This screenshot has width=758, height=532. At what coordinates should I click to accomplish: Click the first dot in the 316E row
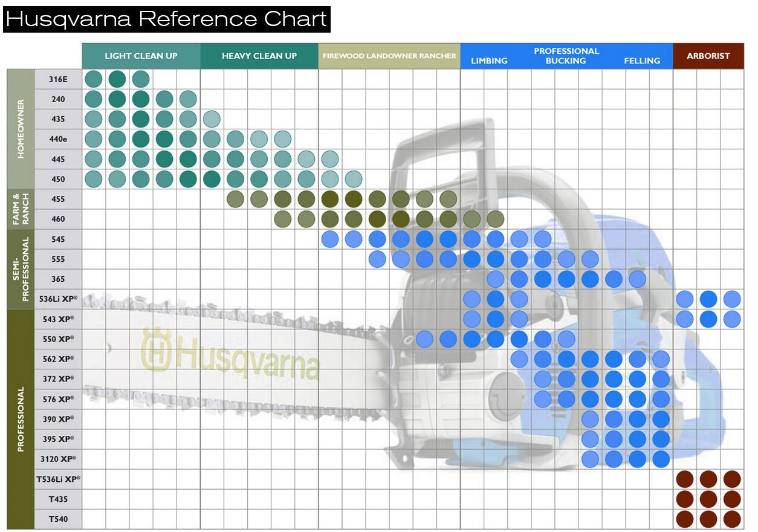pos(93,79)
